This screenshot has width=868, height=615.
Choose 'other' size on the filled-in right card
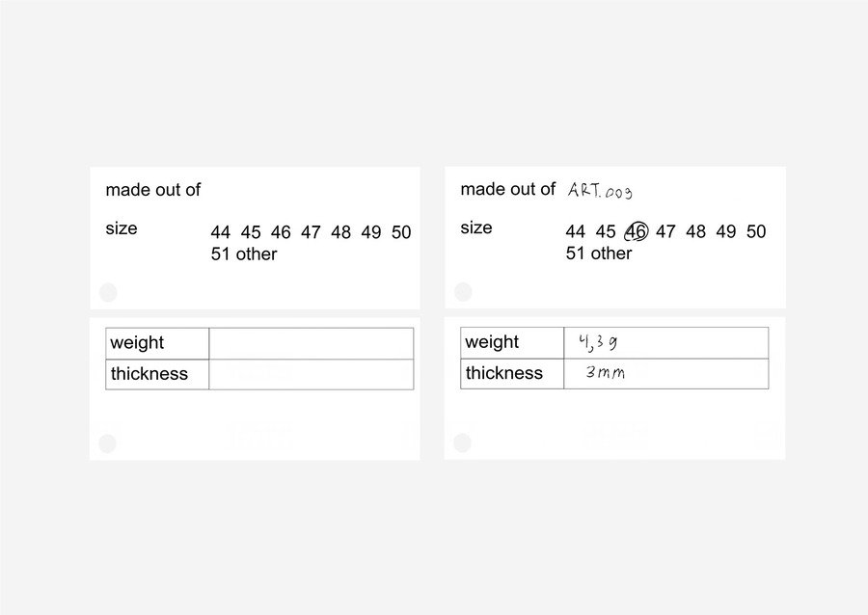point(611,254)
